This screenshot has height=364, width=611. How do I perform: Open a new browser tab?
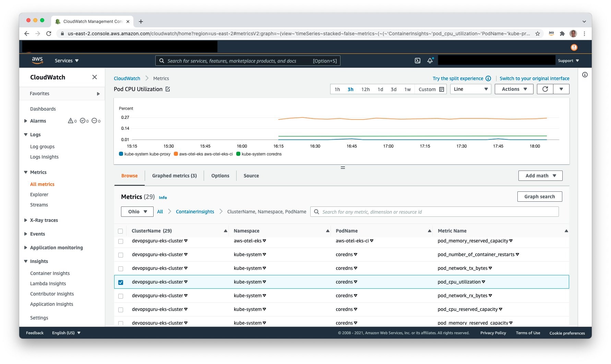coord(141,22)
